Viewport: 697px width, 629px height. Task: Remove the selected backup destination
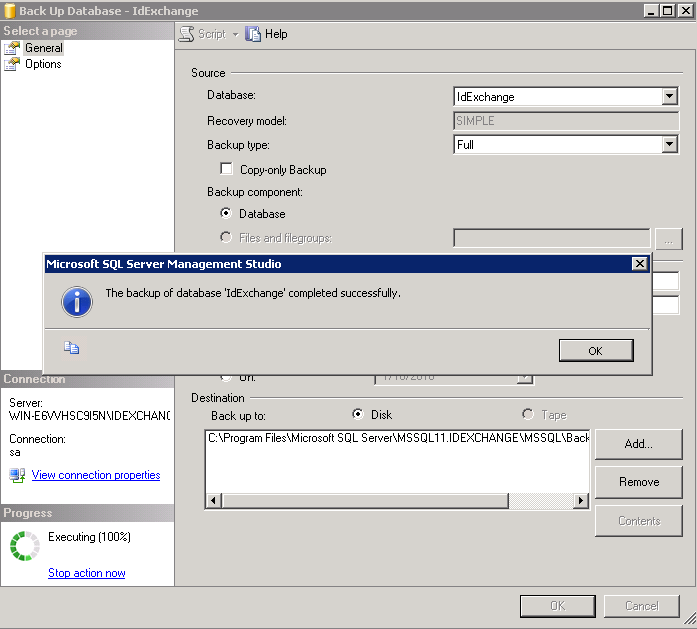[638, 482]
